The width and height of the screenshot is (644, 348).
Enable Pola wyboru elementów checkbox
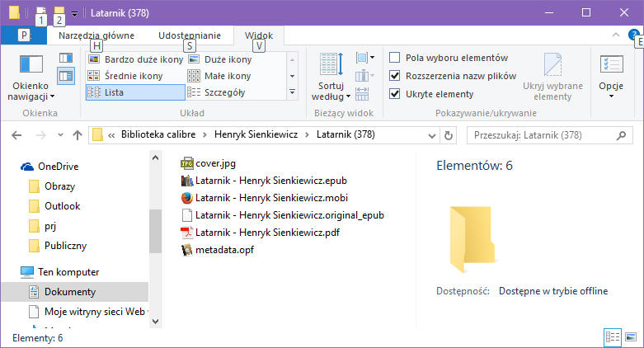(395, 58)
